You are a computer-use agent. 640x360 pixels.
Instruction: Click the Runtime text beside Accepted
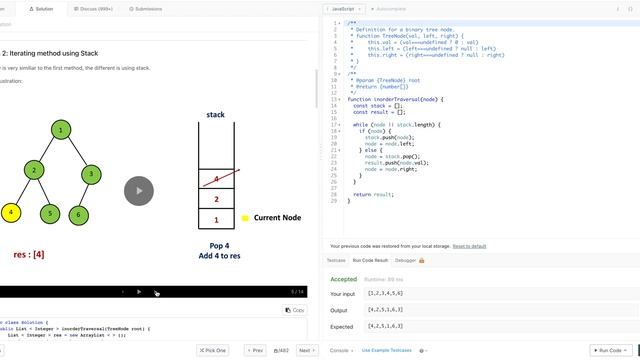tap(383, 280)
